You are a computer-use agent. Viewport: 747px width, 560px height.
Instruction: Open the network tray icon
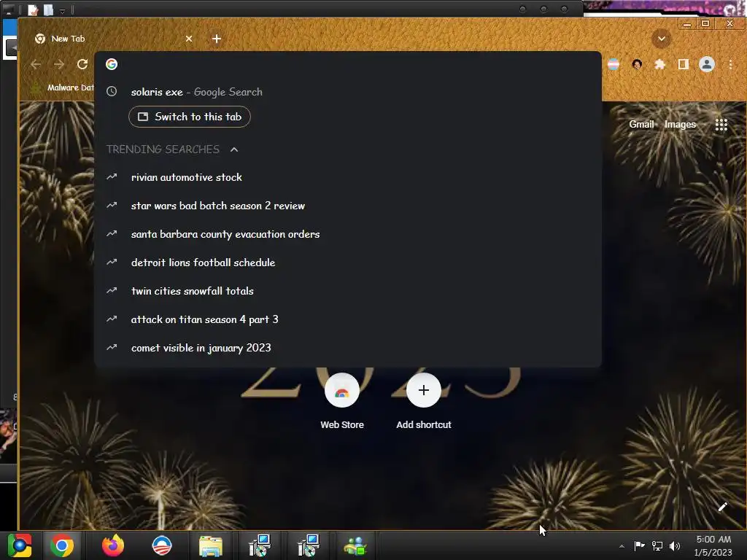coord(657,545)
